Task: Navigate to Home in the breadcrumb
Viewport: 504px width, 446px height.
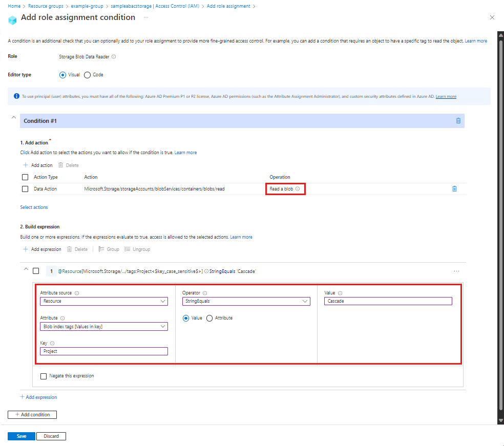Action: point(14,6)
